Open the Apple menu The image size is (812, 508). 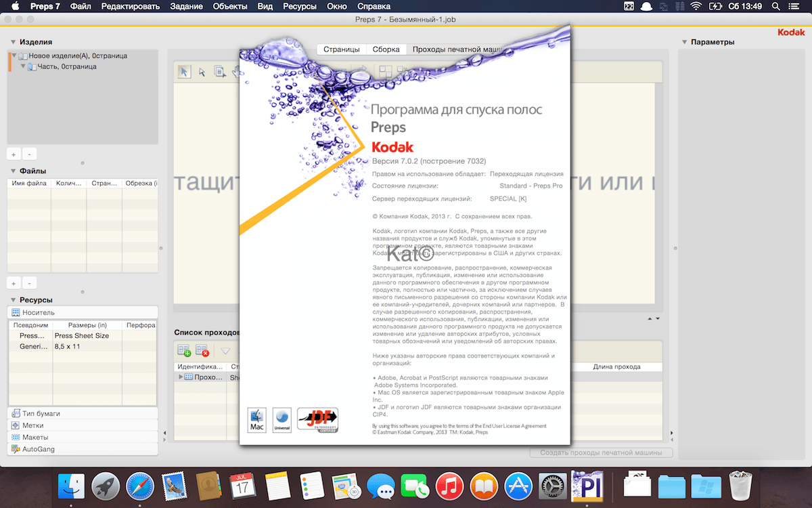(x=15, y=6)
